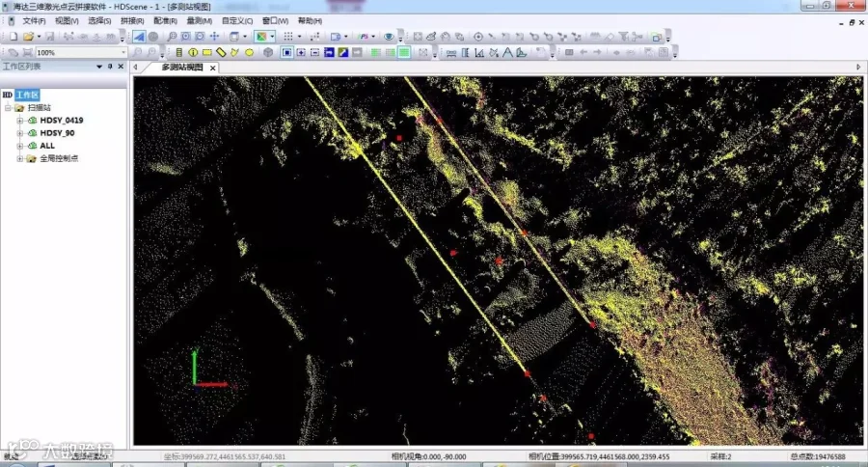Open the 100% zoom level dropdown
The width and height of the screenshot is (868, 467).
pos(124,52)
